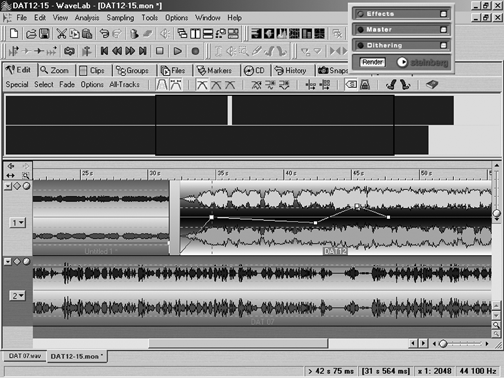Start playback with the transport Play button
The height and width of the screenshot is (378, 504).
point(178,51)
